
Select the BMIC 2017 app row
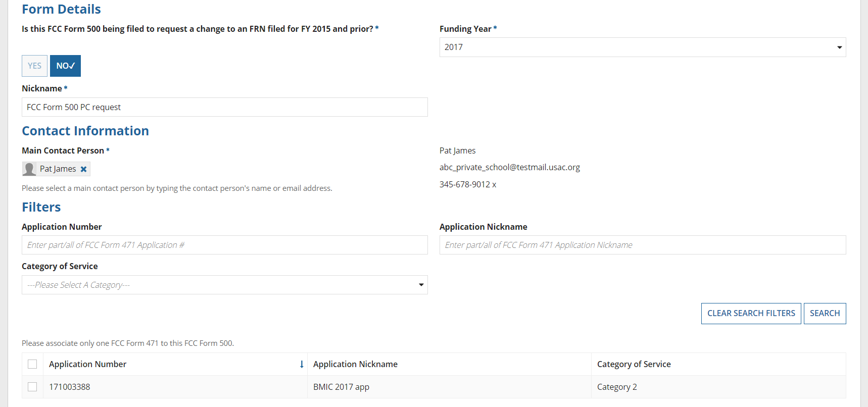341,387
